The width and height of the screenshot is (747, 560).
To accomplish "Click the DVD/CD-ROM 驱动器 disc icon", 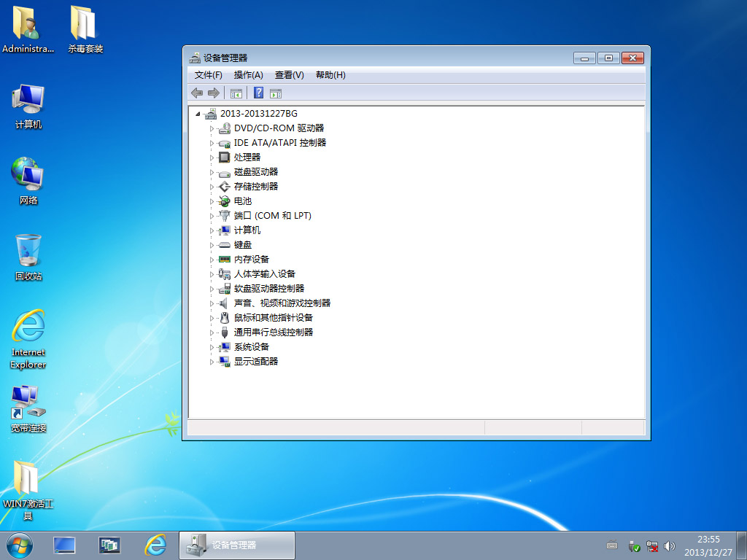I will click(225, 128).
